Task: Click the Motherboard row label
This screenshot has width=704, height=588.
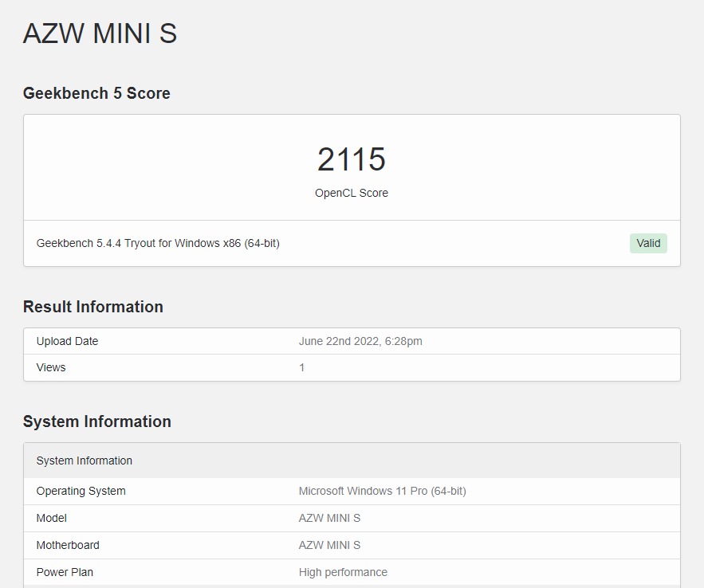Action: 68,545
